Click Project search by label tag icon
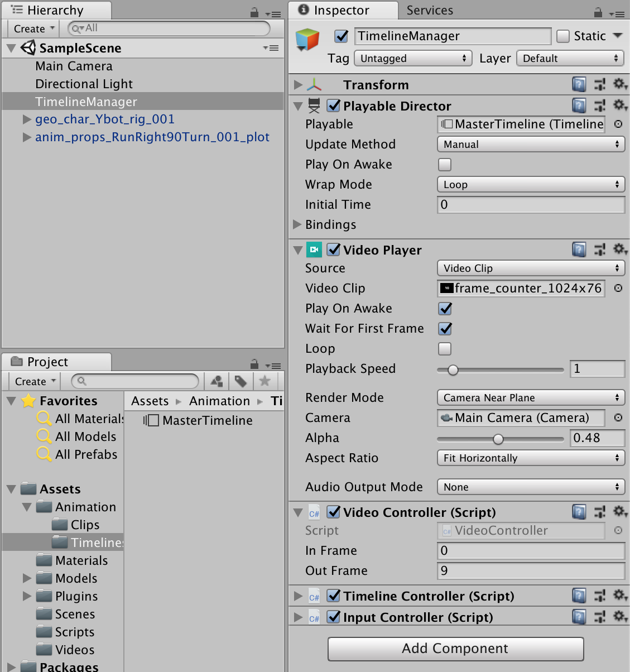The height and width of the screenshot is (672, 630). click(241, 381)
